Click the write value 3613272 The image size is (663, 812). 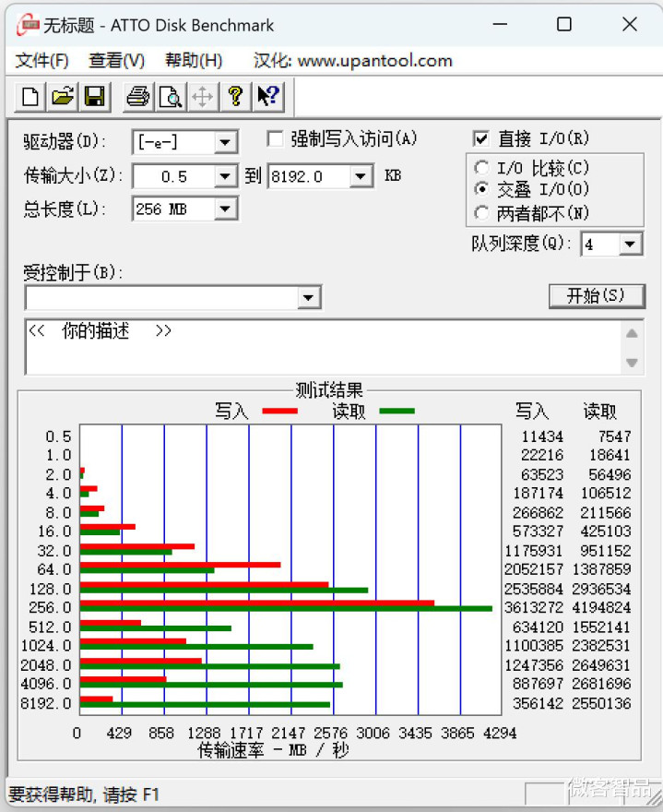coord(534,607)
